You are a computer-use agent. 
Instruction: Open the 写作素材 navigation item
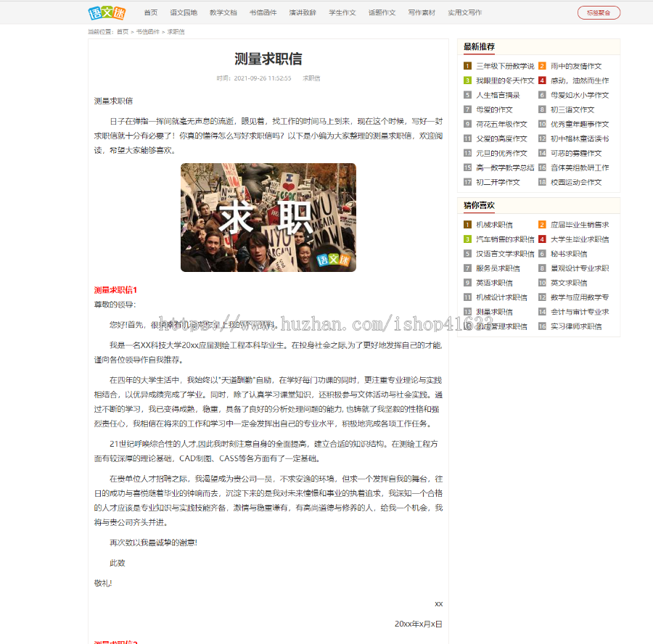click(422, 13)
